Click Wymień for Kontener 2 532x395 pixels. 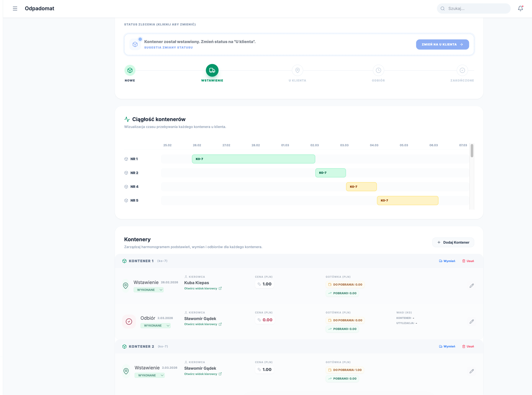447,346
